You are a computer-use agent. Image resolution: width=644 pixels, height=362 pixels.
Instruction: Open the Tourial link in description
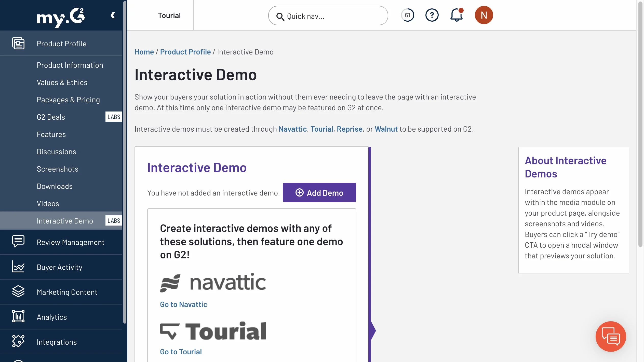point(322,129)
